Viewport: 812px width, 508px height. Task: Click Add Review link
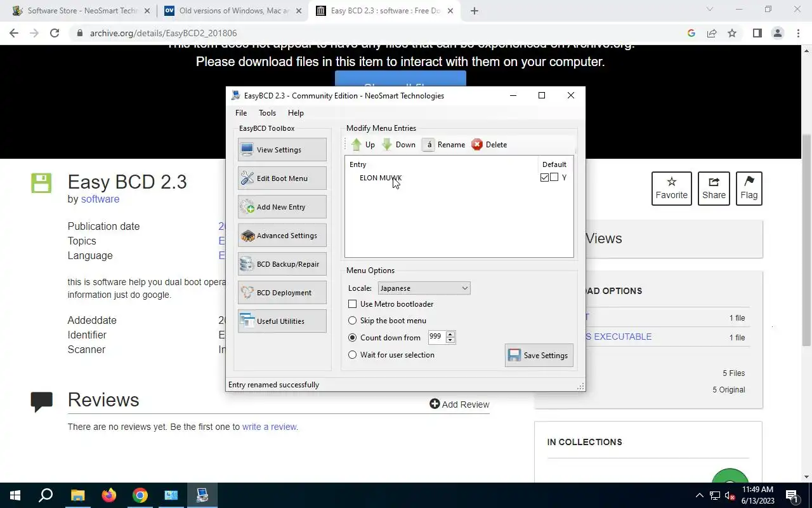pyautogui.click(x=459, y=404)
